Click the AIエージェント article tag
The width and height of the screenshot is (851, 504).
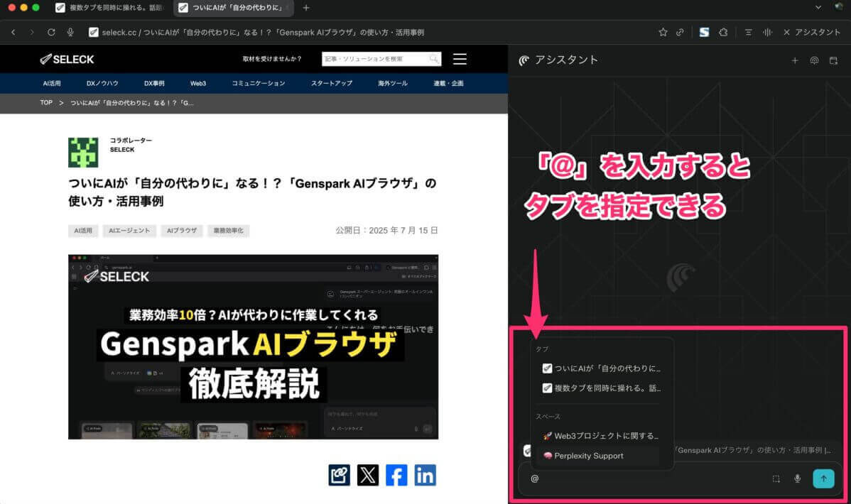pos(129,231)
